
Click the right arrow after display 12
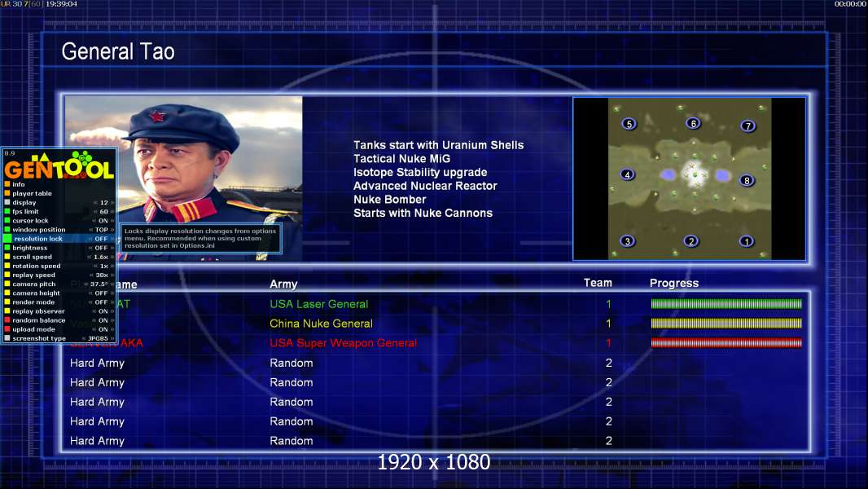tap(112, 203)
